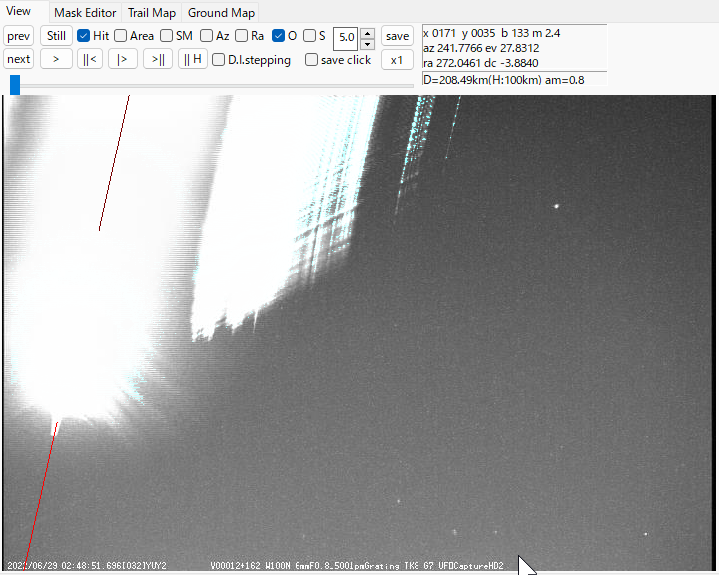Jump to first frame with '||<' button
Screen dimensions: 719x575
tap(89, 59)
